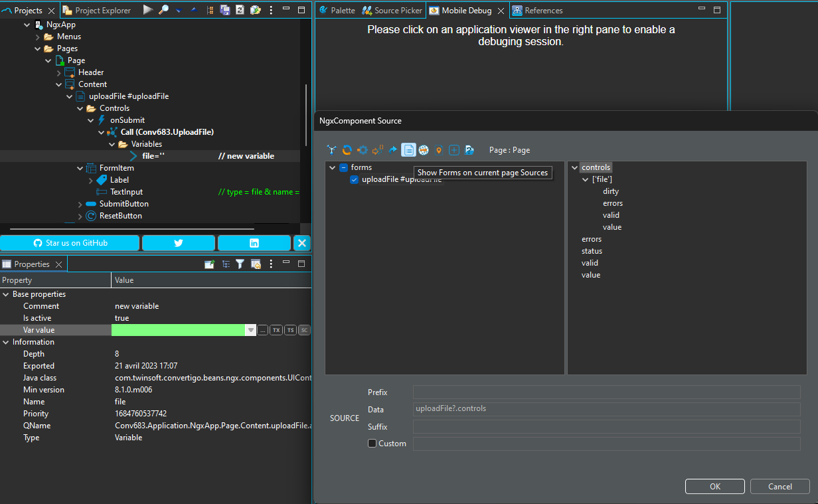Click the Show Forms sources toolbar icon
The width and height of the screenshot is (818, 504).
pyautogui.click(x=408, y=150)
